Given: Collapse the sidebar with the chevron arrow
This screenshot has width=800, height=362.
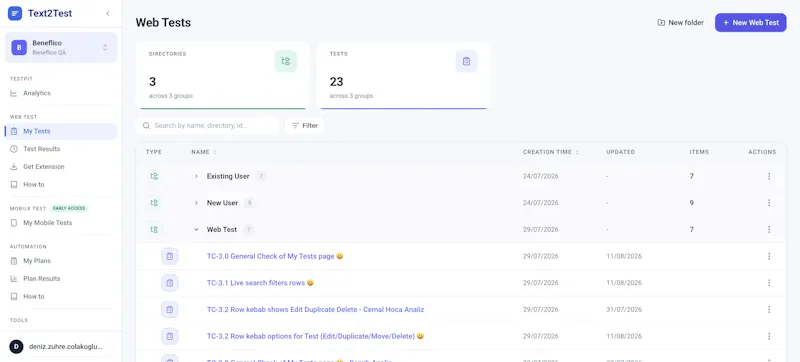Looking at the screenshot, I should 108,13.
